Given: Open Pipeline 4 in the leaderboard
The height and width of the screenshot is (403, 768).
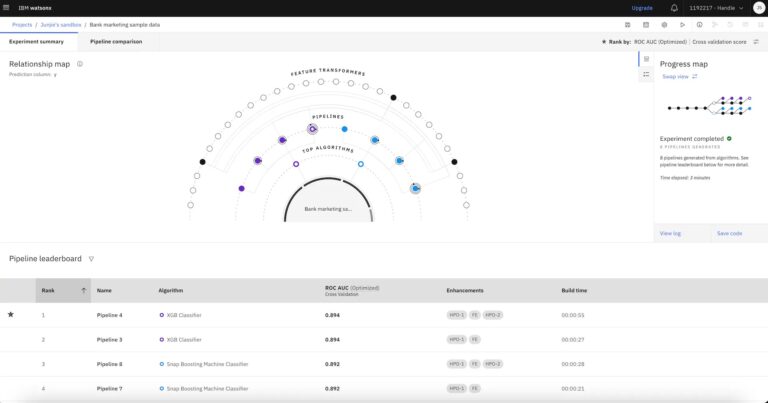Looking at the screenshot, I should pyautogui.click(x=110, y=315).
